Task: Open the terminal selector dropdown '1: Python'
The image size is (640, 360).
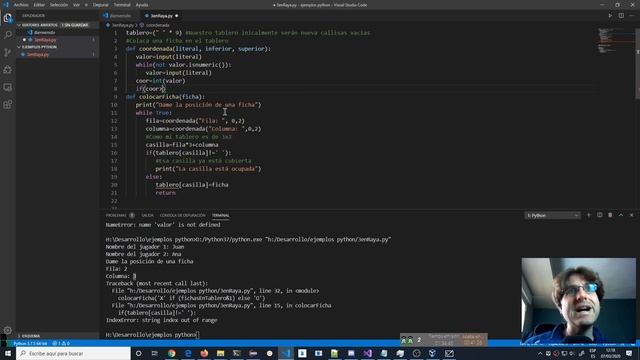Action: pos(552,215)
